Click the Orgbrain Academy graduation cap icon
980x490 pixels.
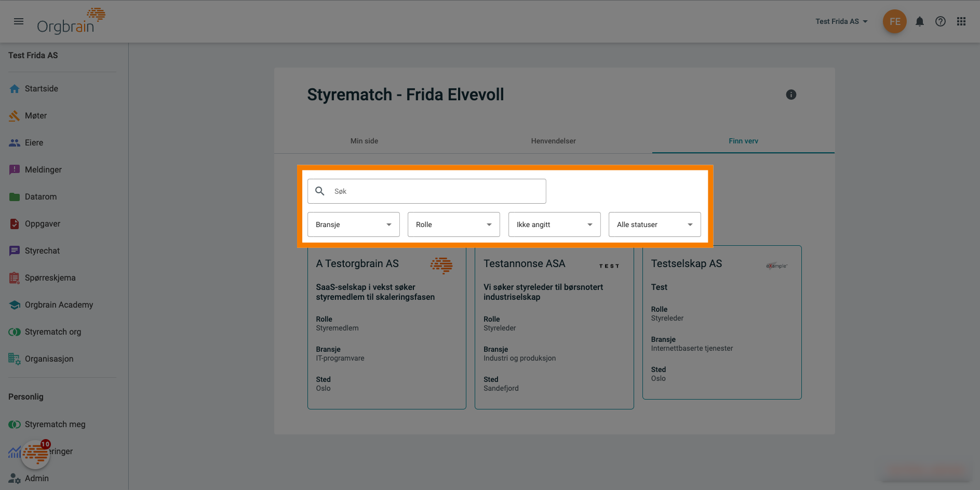click(15, 305)
